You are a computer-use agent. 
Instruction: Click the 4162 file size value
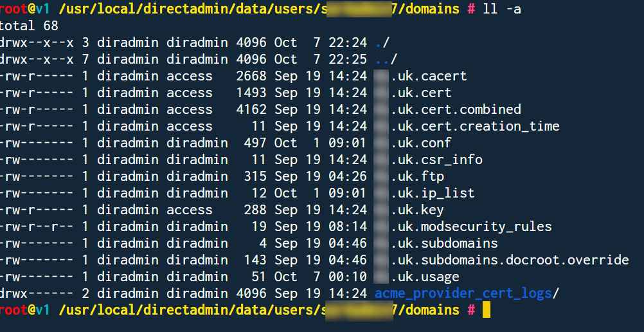coord(251,109)
